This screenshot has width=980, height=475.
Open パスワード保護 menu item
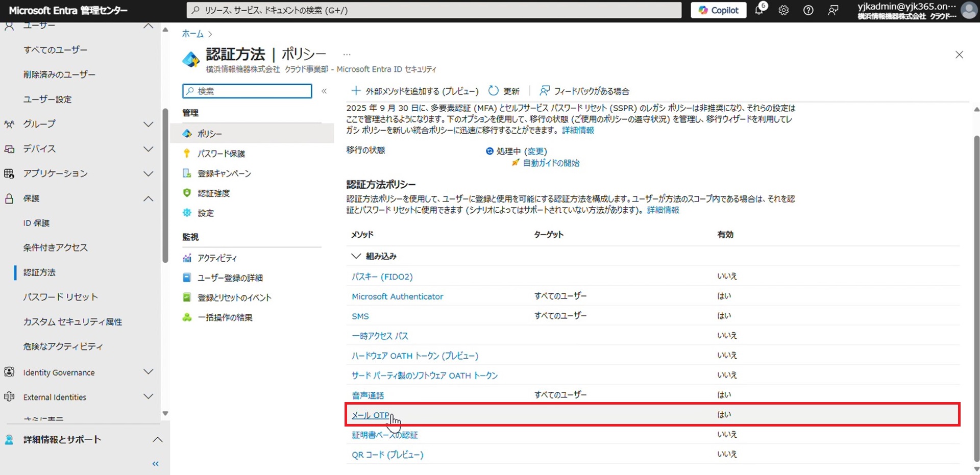coord(221,154)
